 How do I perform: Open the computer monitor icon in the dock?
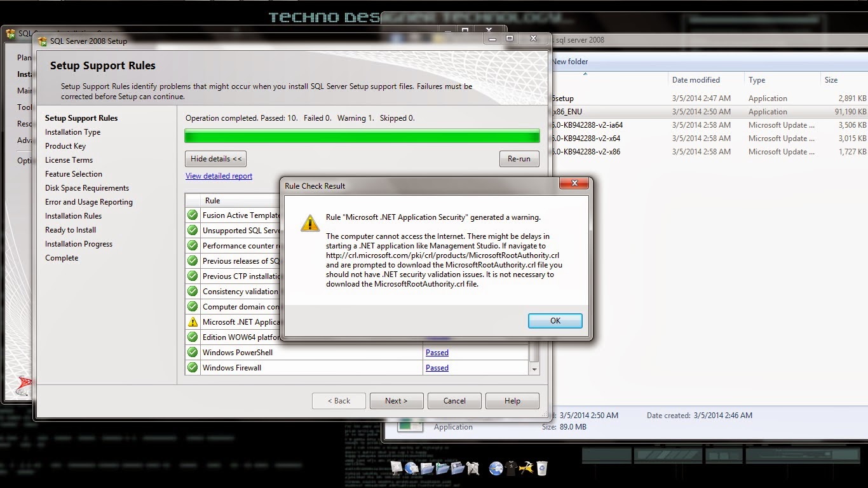coord(397,469)
